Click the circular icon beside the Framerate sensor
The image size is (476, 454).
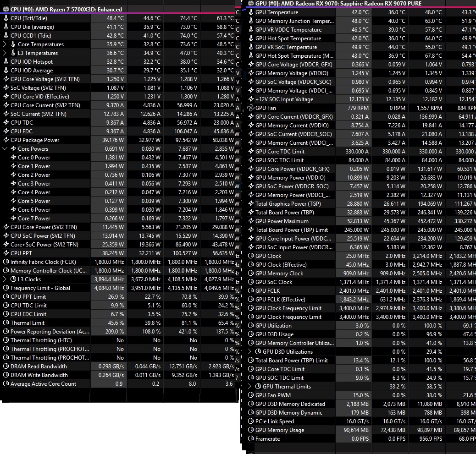point(251,439)
